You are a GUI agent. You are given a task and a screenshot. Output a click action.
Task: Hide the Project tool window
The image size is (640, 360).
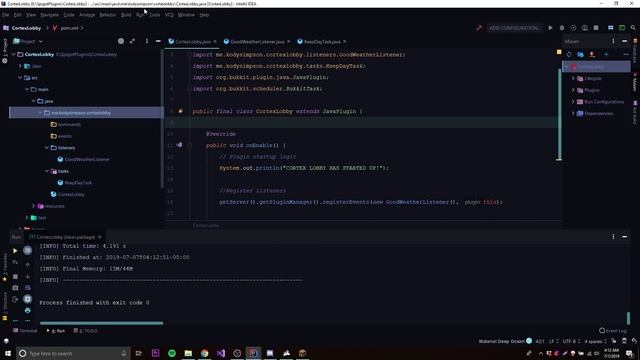(158, 41)
